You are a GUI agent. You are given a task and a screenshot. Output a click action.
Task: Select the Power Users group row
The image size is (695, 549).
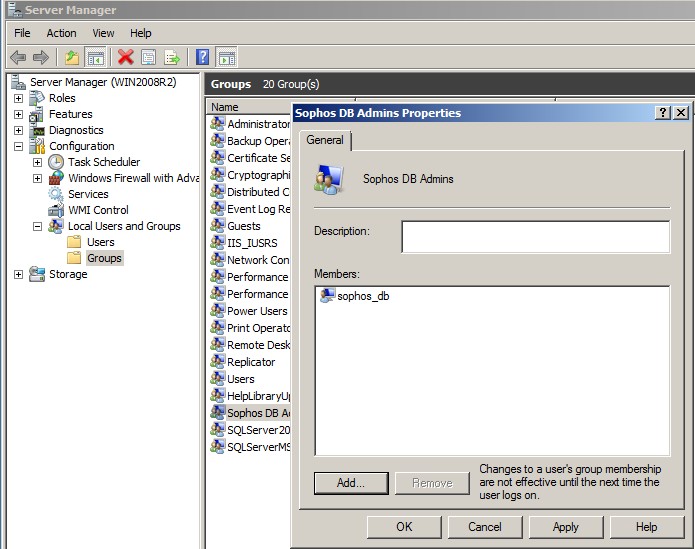250,311
